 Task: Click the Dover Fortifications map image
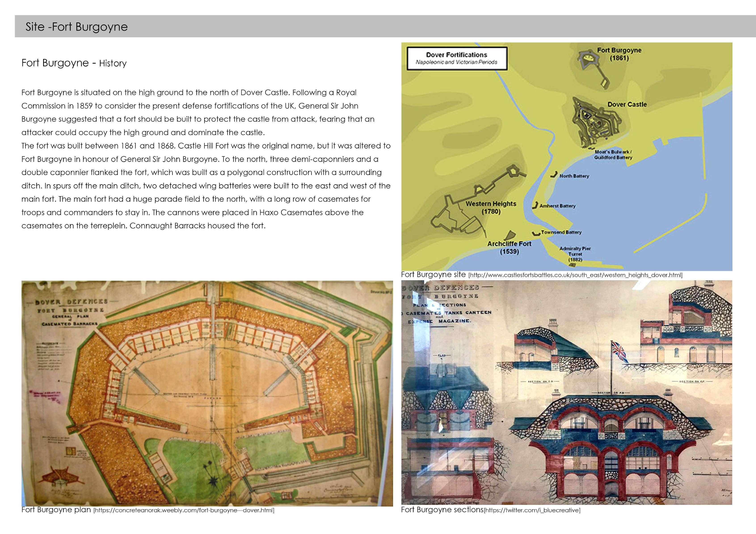(x=566, y=156)
